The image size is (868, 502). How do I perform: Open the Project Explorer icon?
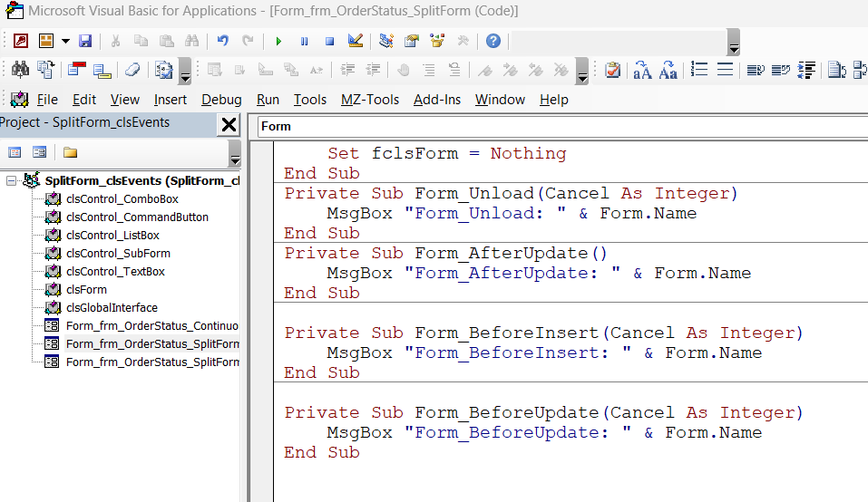(x=385, y=41)
